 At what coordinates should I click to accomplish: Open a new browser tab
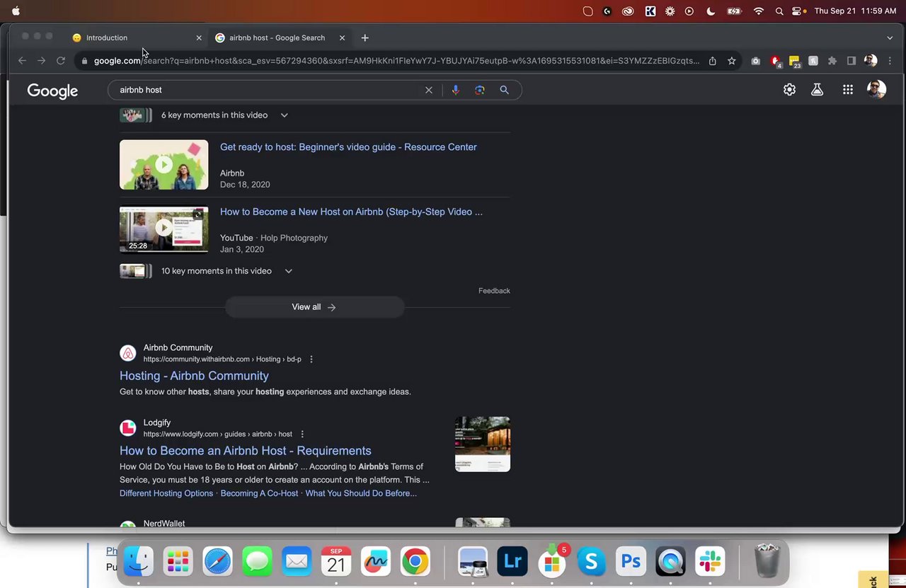[365, 38]
